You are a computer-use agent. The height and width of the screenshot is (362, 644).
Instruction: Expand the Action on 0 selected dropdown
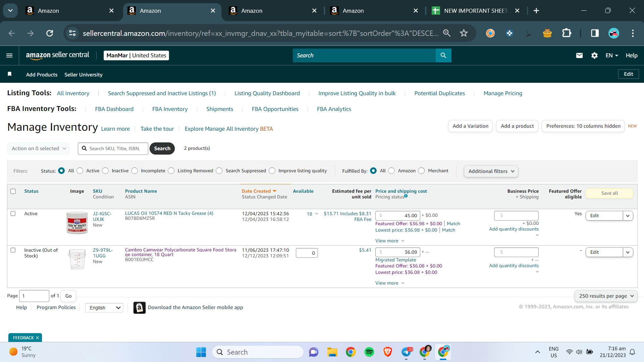[x=39, y=148]
